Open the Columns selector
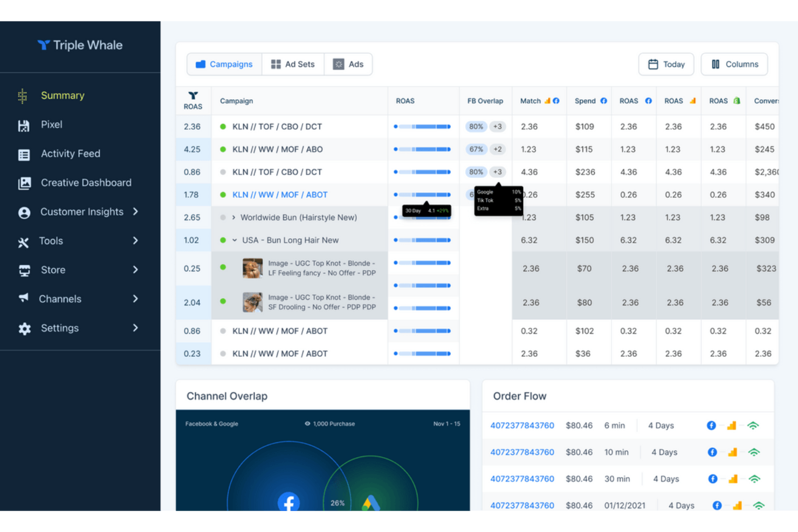 (x=734, y=64)
